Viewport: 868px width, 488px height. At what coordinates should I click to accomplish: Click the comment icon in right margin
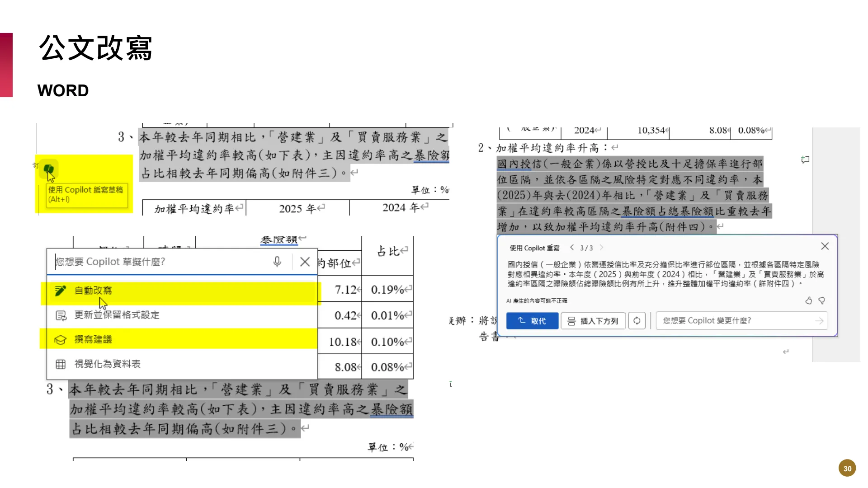point(805,160)
